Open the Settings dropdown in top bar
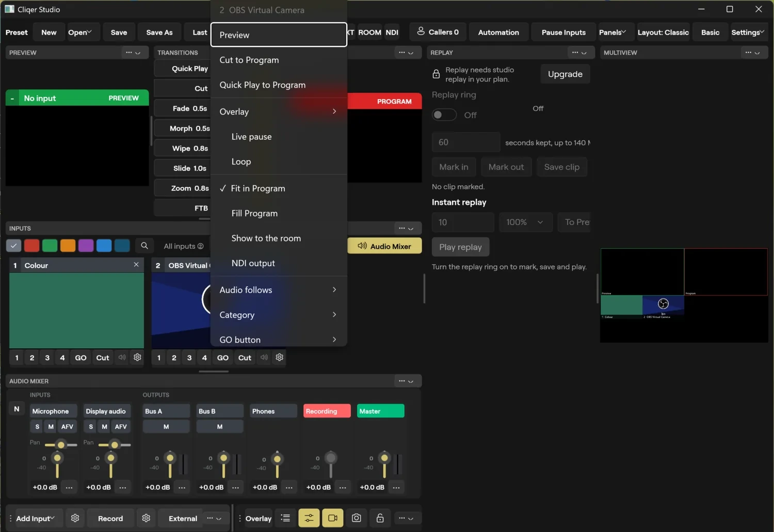The width and height of the screenshot is (774, 532). (748, 32)
